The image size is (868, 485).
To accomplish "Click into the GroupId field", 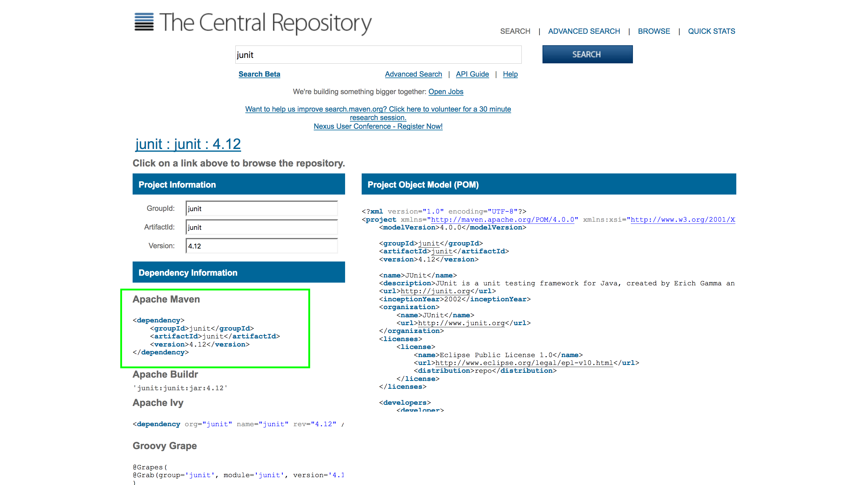I will 262,208.
